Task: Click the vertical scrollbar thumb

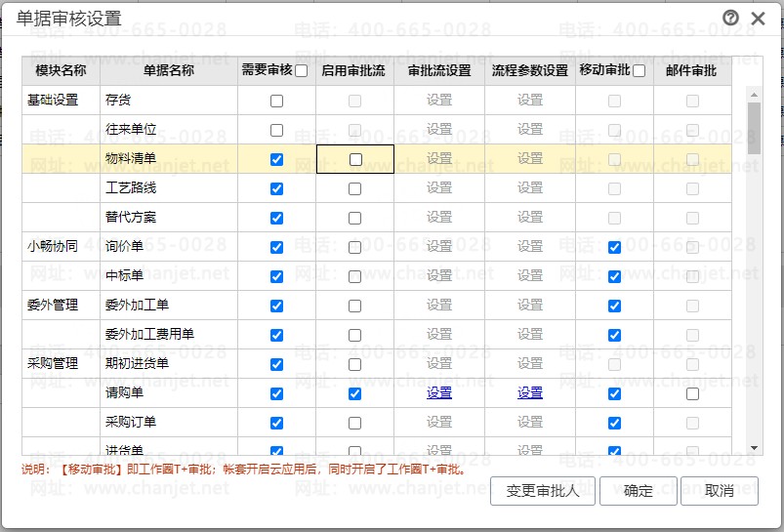Action: coord(754,128)
